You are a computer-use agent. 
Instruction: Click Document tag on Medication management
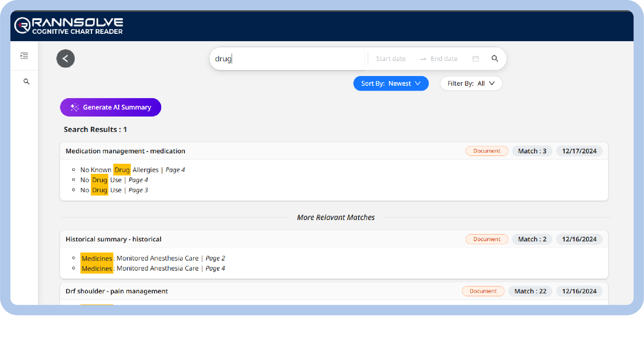click(x=486, y=151)
